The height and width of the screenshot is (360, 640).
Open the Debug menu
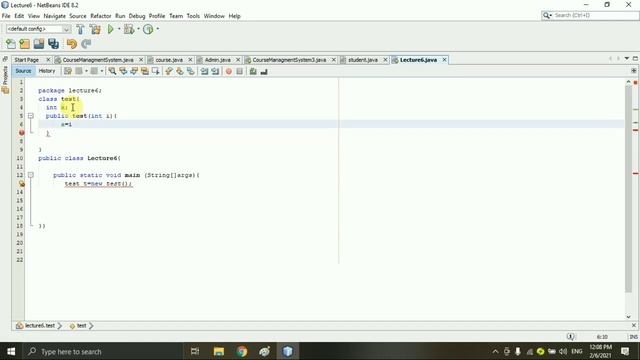click(x=137, y=16)
